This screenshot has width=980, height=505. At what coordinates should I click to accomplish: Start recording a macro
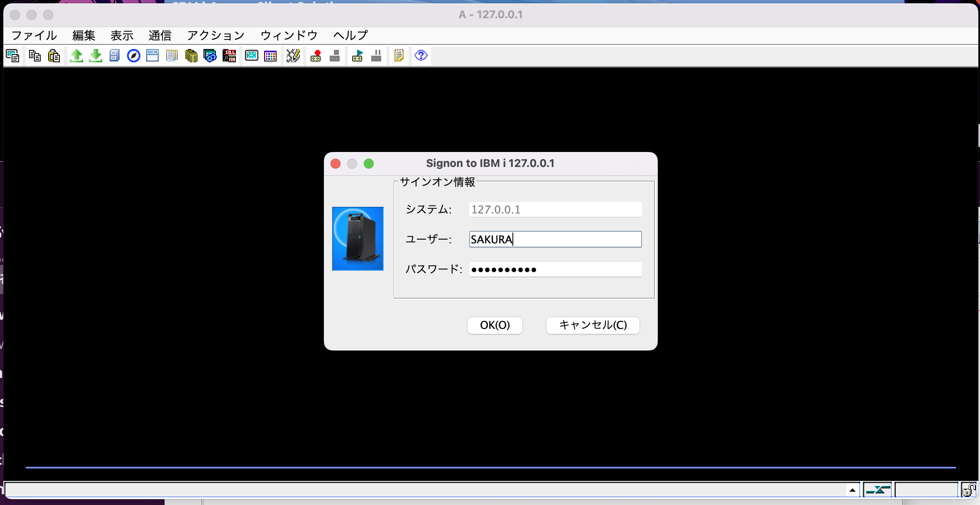click(316, 55)
